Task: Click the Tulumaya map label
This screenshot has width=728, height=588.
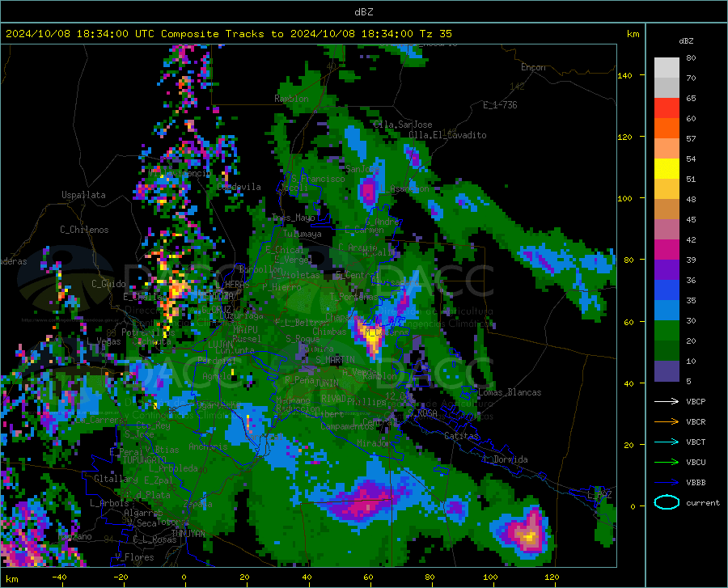Action: pyautogui.click(x=302, y=234)
